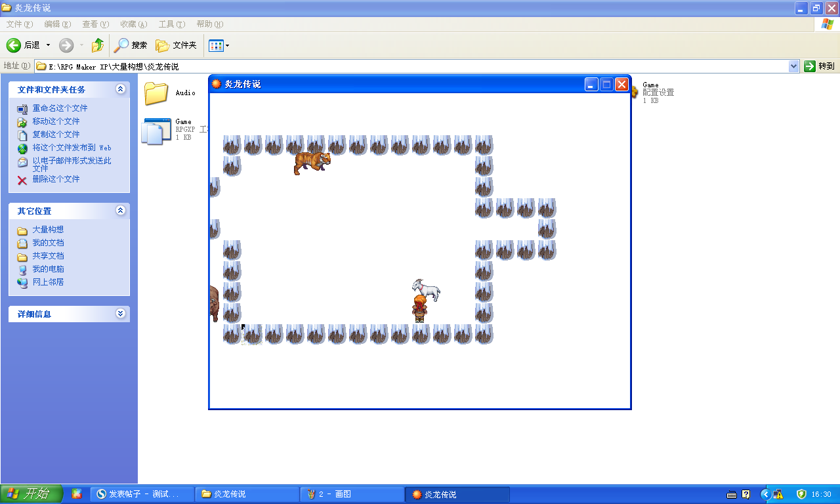
Task: Open the 文件(F) menu
Action: [19, 24]
